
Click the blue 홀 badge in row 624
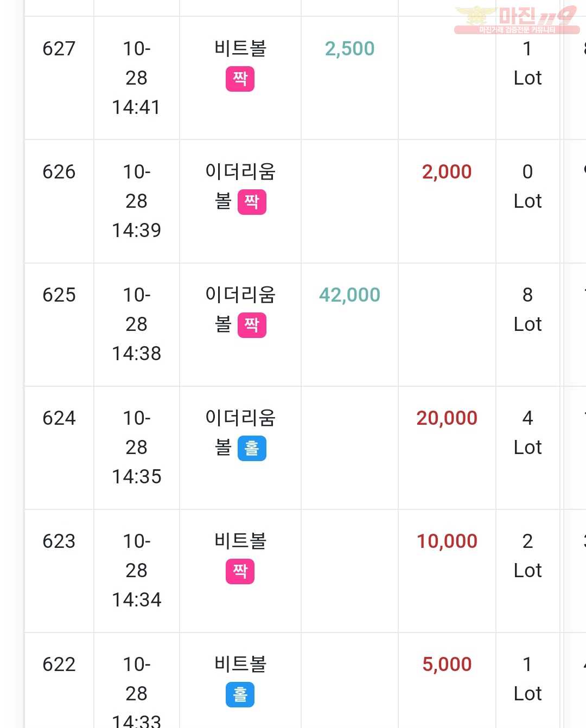252,448
